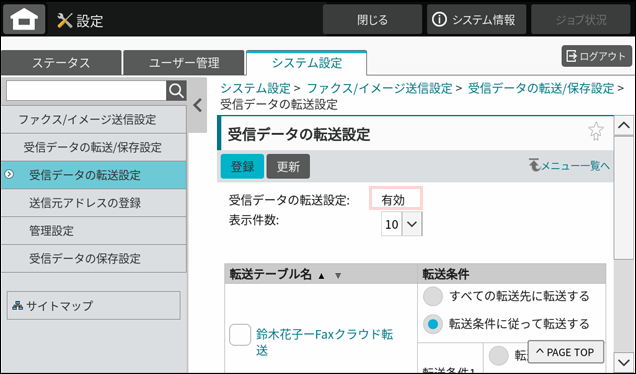Click the 更新 button
The width and height of the screenshot is (636, 374).
[288, 166]
